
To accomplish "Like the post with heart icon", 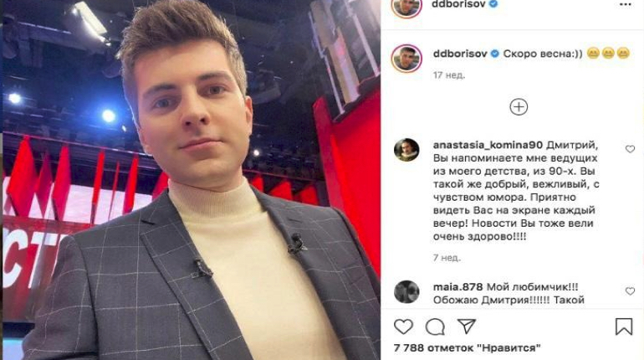I will pos(403,327).
